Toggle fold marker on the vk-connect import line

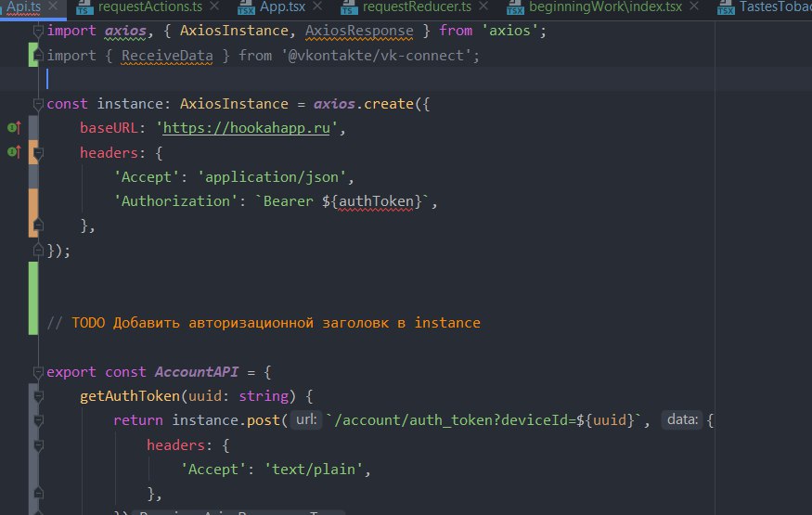tap(38, 56)
